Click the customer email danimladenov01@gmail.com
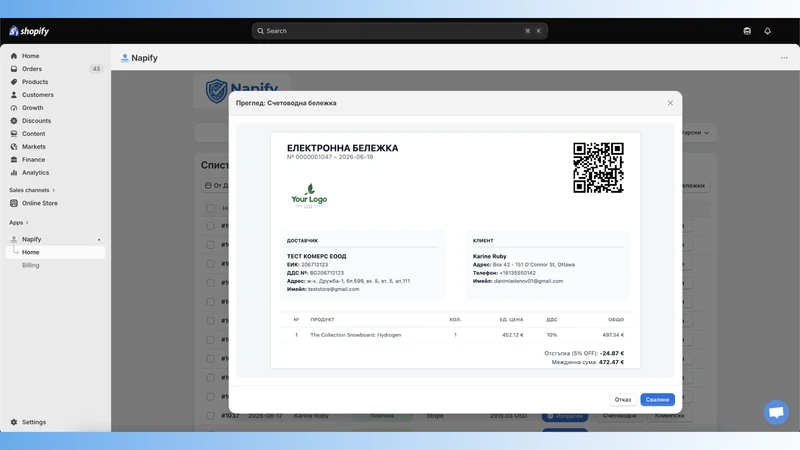The height and width of the screenshot is (450, 800). tap(528, 281)
